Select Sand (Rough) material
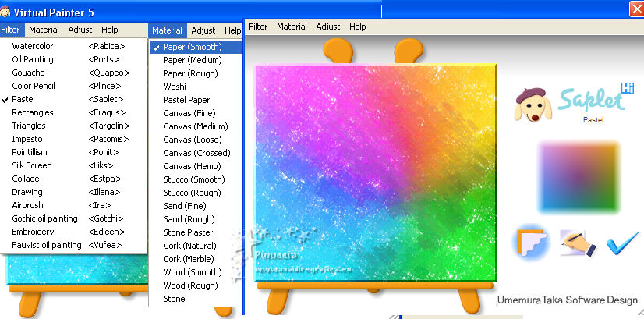 pyautogui.click(x=196, y=219)
